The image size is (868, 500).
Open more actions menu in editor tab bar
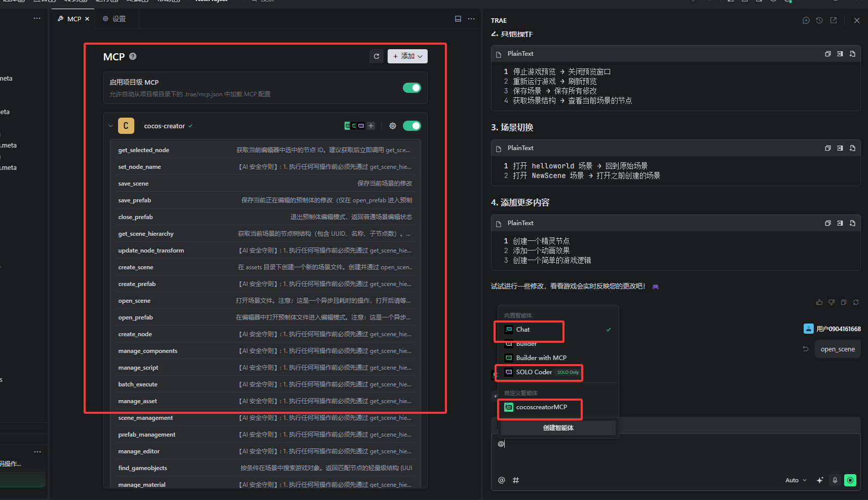tap(471, 19)
